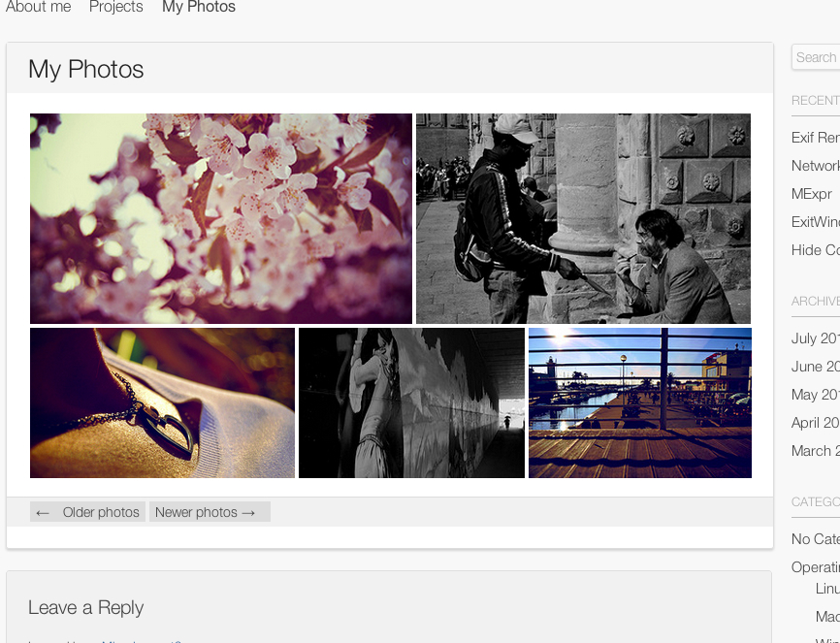Screen dimensions: 840x643
Task: Open the dark tunnel wall photo
Action: tap(411, 402)
